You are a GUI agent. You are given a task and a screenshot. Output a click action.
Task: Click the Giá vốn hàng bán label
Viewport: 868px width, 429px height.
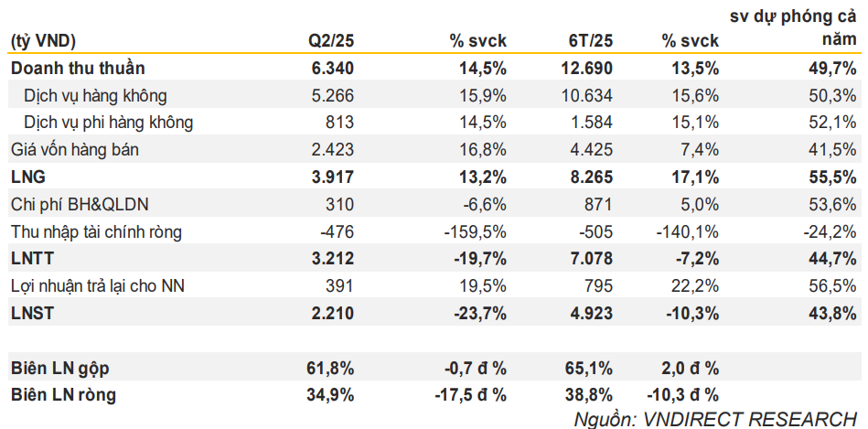tap(74, 150)
